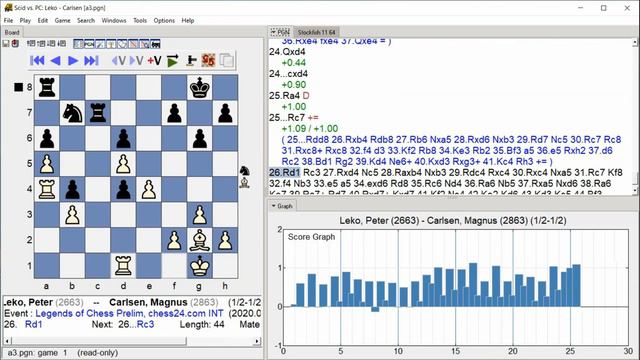Open the Tools menu
The image size is (640, 360).
click(x=140, y=20)
